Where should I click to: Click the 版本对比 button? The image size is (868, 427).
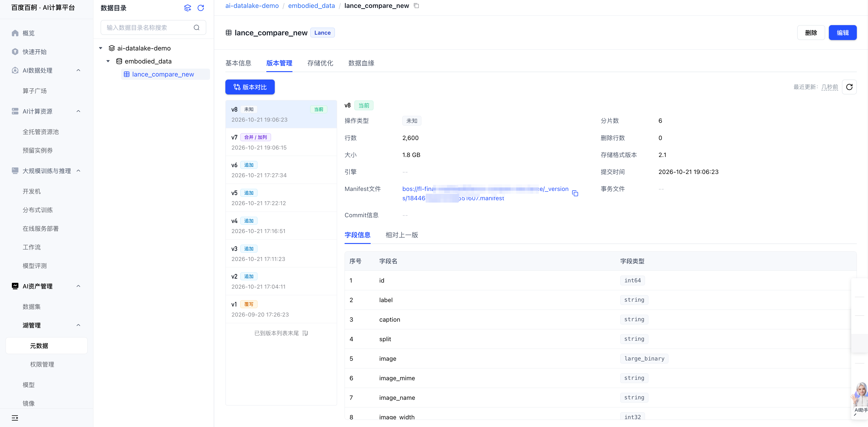(x=250, y=87)
